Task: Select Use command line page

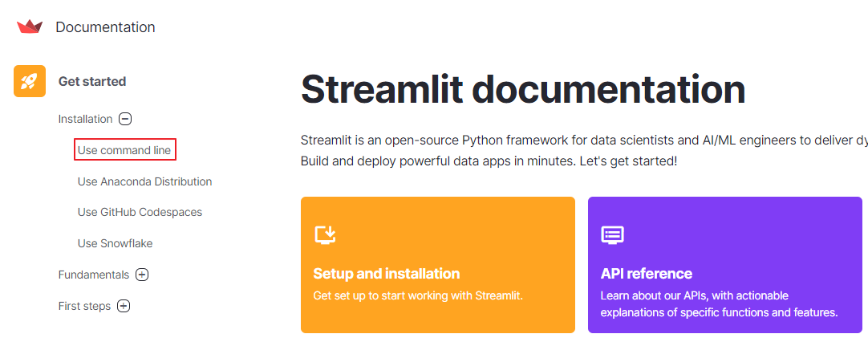Action: click(x=124, y=149)
